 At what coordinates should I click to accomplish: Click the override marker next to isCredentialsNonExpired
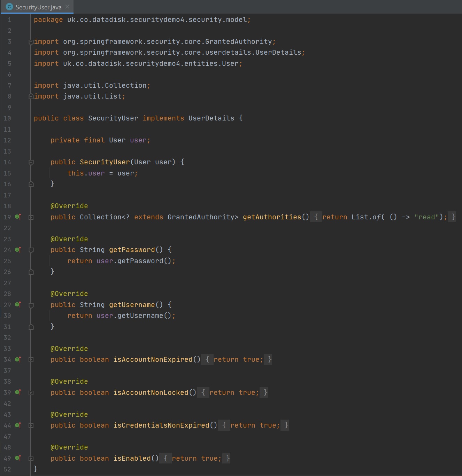click(x=18, y=425)
